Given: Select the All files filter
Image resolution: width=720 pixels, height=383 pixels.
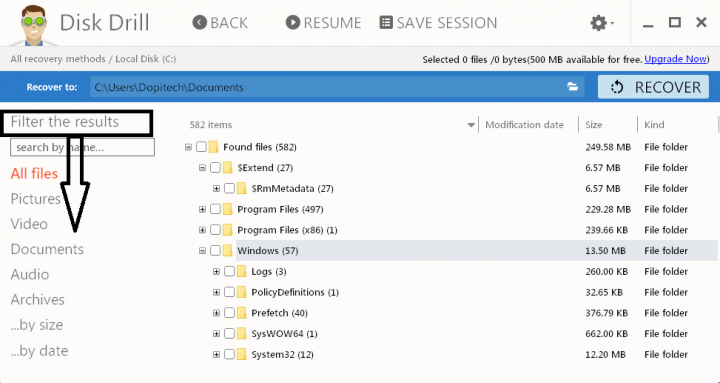Looking at the screenshot, I should click(34, 174).
